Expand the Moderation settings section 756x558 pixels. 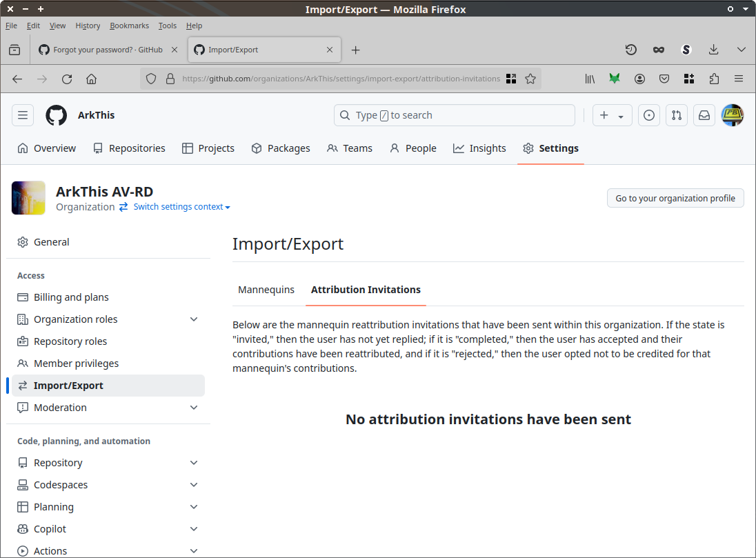click(x=194, y=408)
